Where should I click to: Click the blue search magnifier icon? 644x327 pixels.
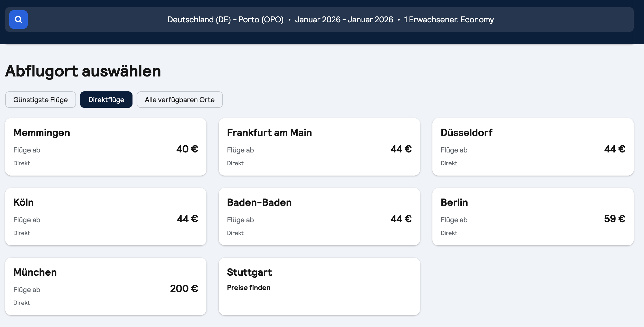pyautogui.click(x=18, y=20)
